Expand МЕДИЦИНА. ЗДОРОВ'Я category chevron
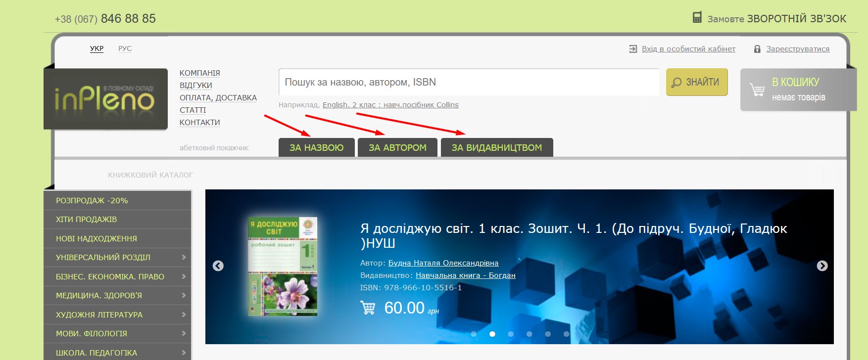The height and width of the screenshot is (360, 868). click(184, 295)
